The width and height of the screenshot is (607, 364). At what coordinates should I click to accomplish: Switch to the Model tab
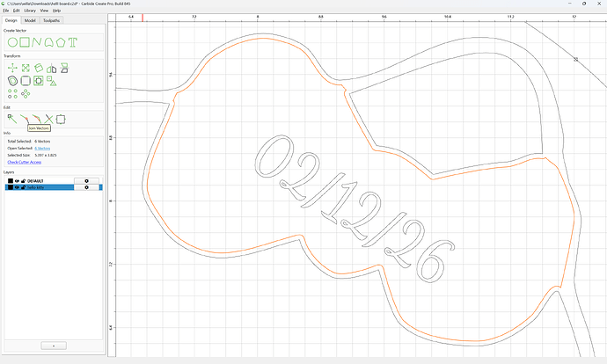point(30,20)
